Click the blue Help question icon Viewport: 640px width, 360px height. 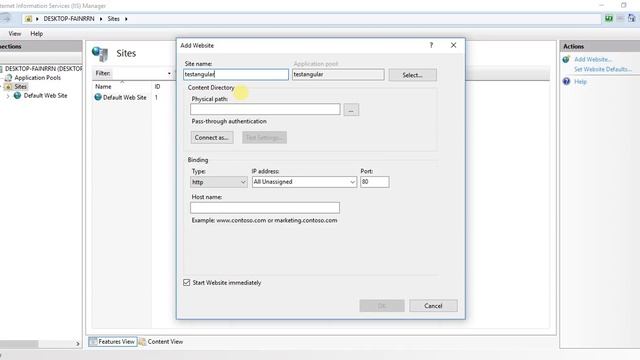click(566, 82)
